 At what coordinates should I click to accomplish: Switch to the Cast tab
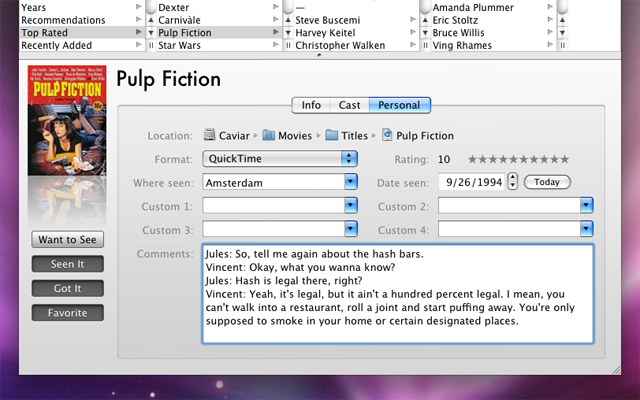(x=350, y=105)
